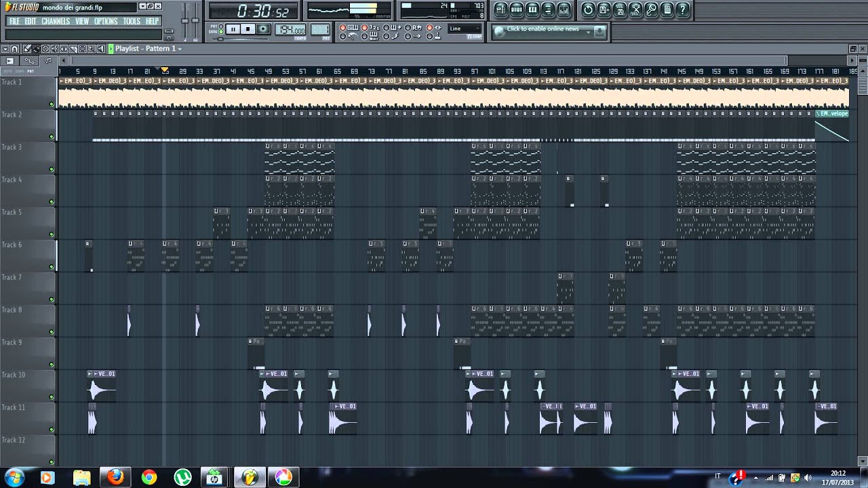Switch to PAT pattern mode
868x488 pixels.
pyautogui.click(x=220, y=26)
